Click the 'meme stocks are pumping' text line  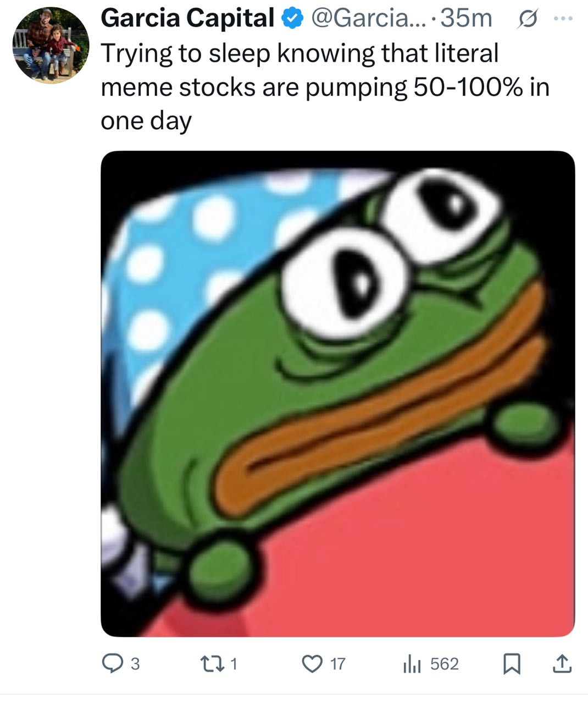[x=254, y=88]
